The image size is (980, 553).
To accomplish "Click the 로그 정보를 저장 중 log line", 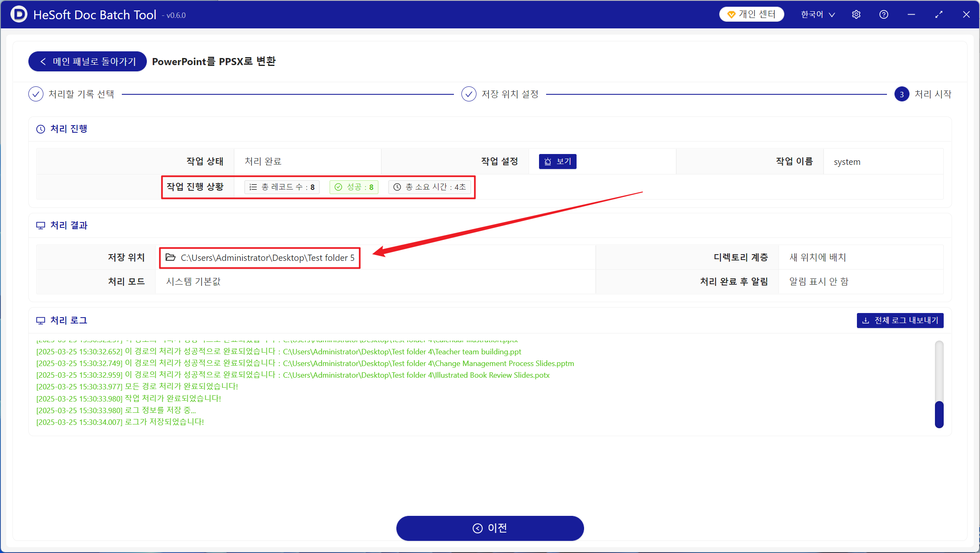I will pos(116,410).
